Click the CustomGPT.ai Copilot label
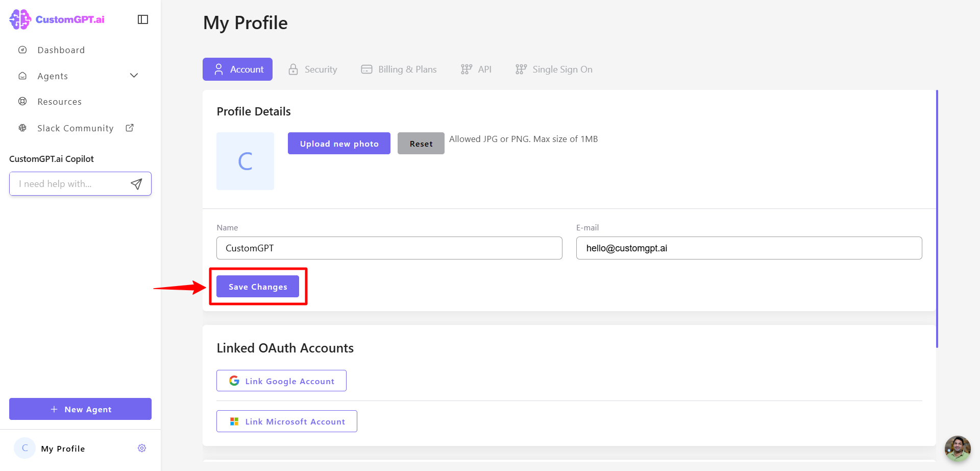This screenshot has width=980, height=471. point(52,159)
